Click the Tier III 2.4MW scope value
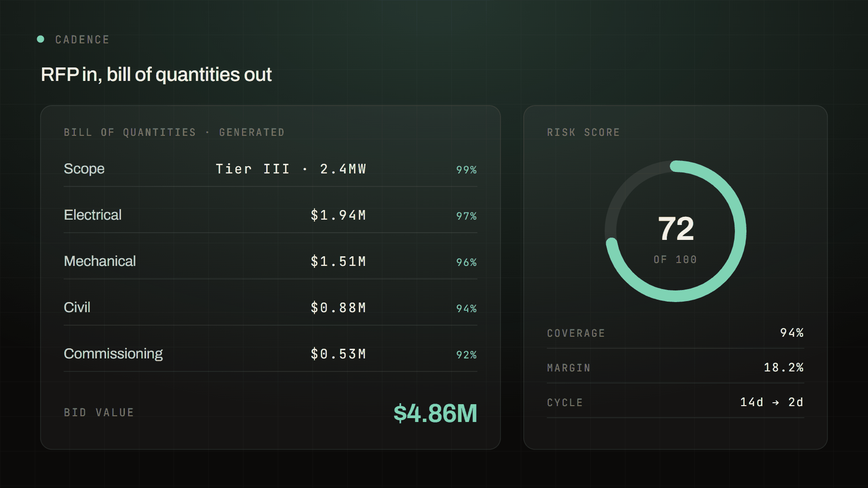 [x=291, y=169]
